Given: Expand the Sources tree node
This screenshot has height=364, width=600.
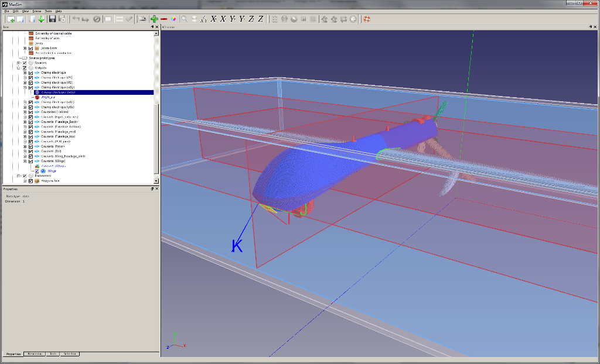Looking at the screenshot, I should 18,63.
